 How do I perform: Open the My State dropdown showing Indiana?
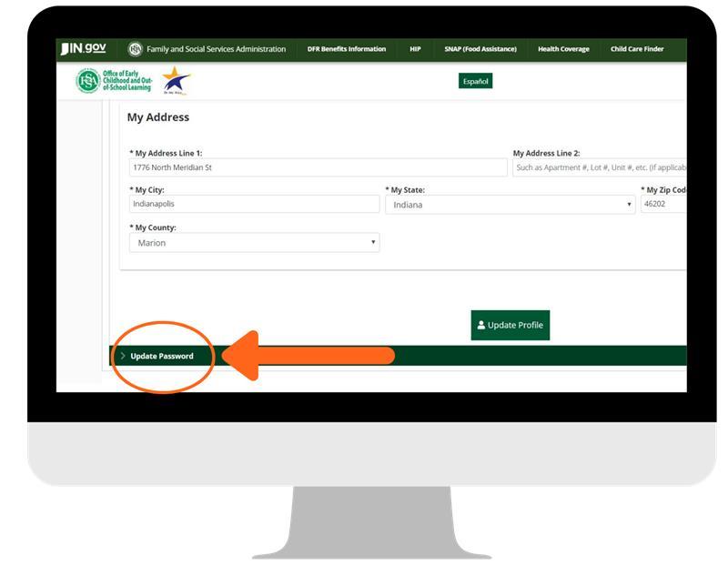(x=510, y=205)
